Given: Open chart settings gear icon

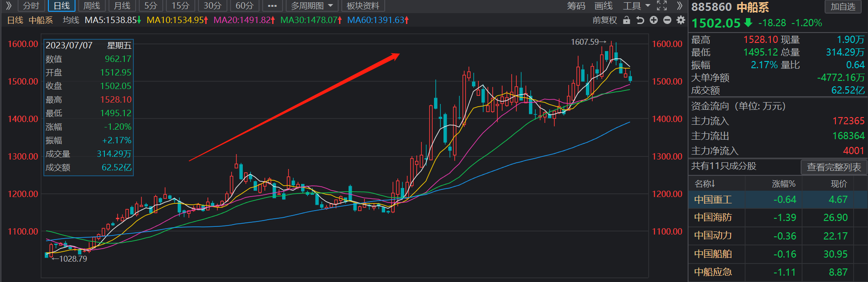Looking at the screenshot, I should point(681,20).
